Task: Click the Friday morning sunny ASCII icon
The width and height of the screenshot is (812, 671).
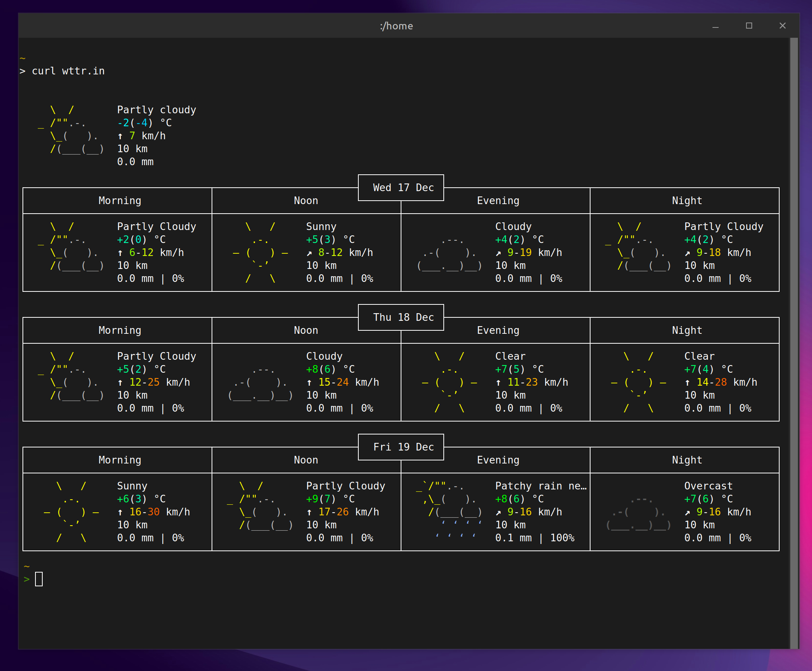Action: (71, 512)
